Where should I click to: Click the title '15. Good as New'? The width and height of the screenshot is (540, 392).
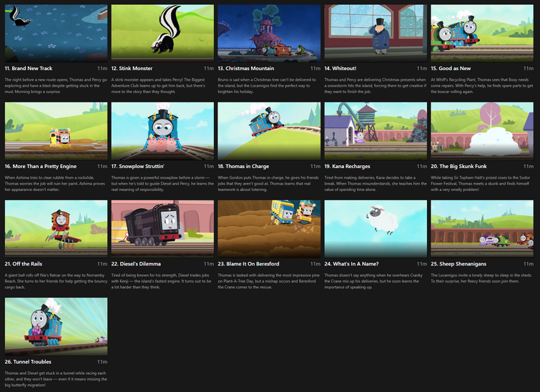451,68
